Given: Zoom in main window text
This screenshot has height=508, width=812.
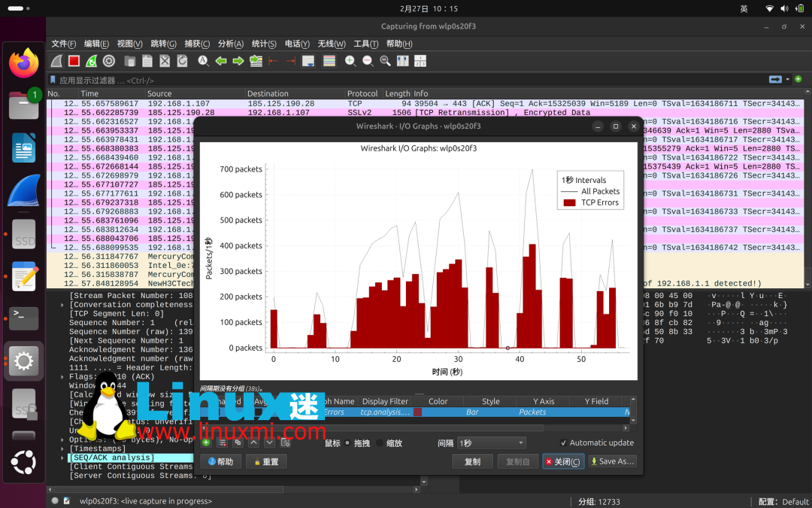Looking at the screenshot, I should 350,61.
